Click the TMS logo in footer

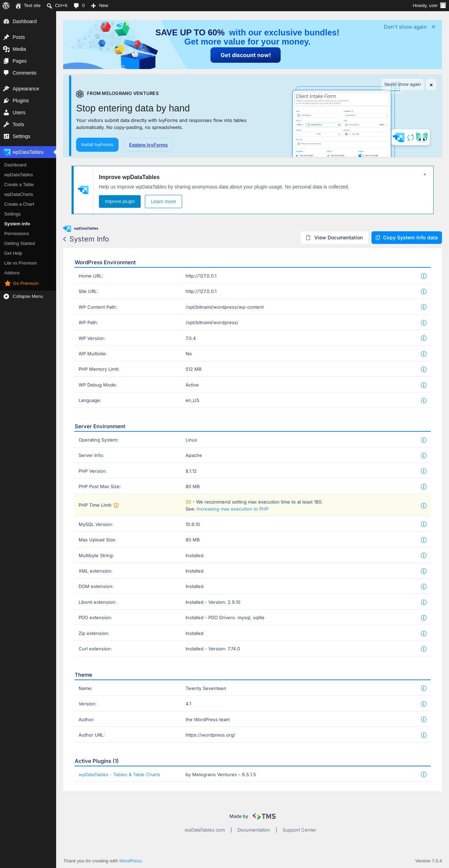(264, 816)
